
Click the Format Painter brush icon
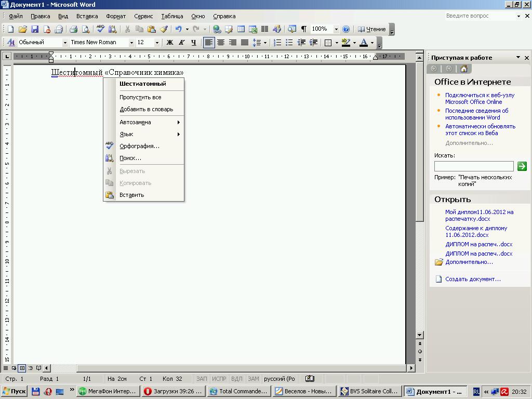(164, 29)
